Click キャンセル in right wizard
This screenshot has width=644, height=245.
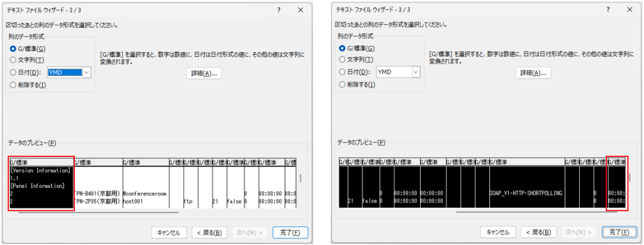[x=497, y=232]
